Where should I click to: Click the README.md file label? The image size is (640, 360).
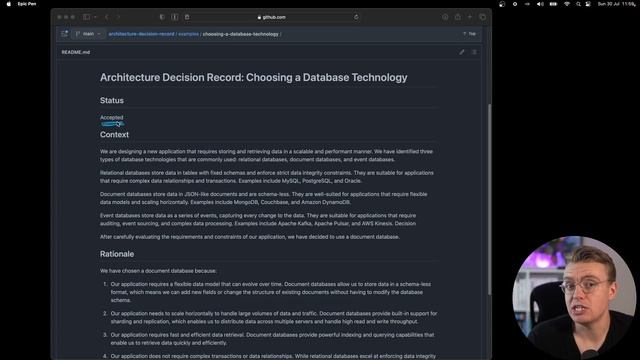76,52
